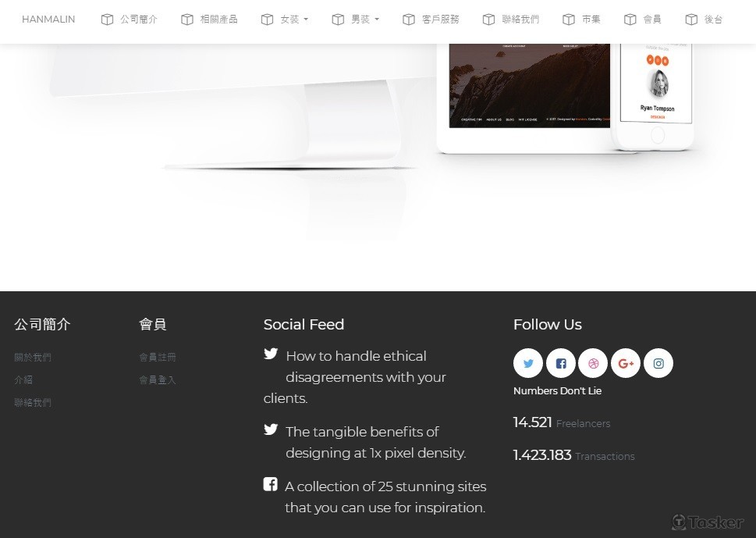Click the HANMALIN brand link
The height and width of the screenshot is (538, 756).
48,20
